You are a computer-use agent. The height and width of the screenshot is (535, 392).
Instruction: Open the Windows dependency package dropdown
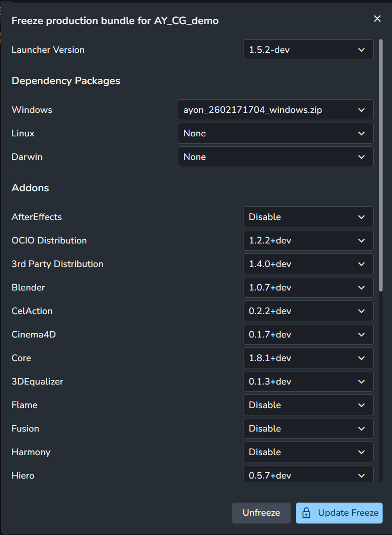[x=275, y=110]
